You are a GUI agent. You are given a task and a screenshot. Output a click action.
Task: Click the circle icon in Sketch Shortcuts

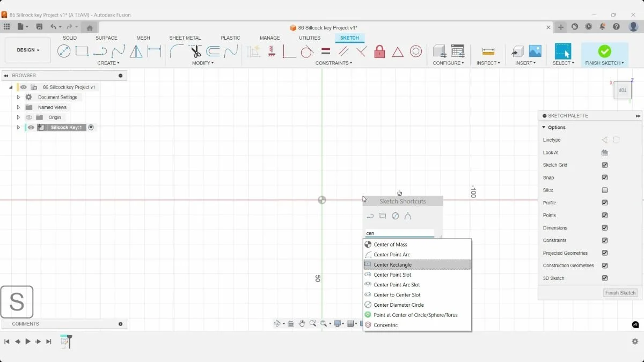(396, 216)
